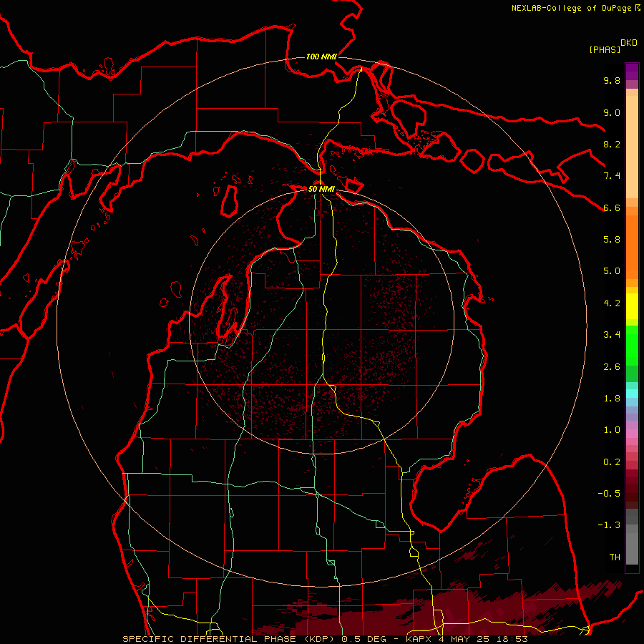Pick the cyan segment of the color bar
644x644 pixels.
[x=632, y=394]
